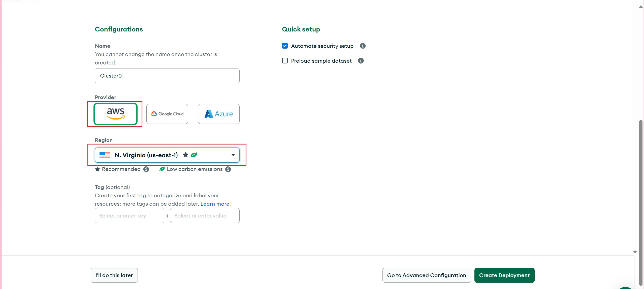Select the AWS provider logo
The height and width of the screenshot is (289, 644).
[x=115, y=114]
